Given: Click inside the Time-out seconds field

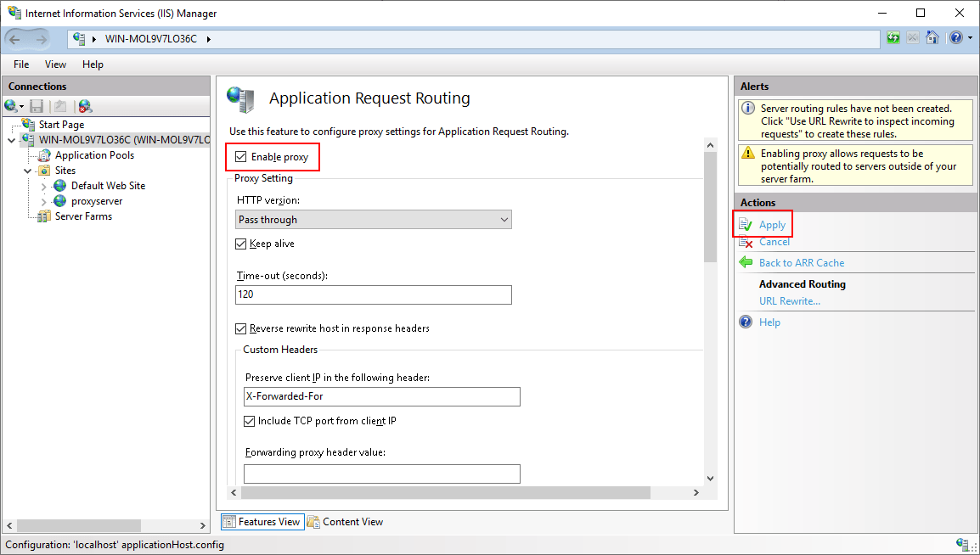Looking at the screenshot, I should pos(373,294).
